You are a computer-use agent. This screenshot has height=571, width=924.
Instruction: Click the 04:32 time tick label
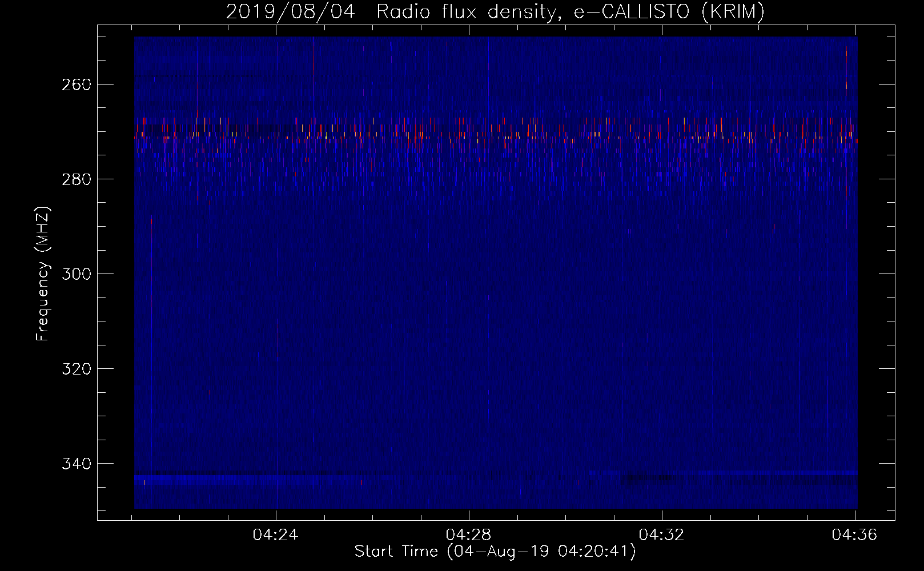pyautogui.click(x=662, y=535)
